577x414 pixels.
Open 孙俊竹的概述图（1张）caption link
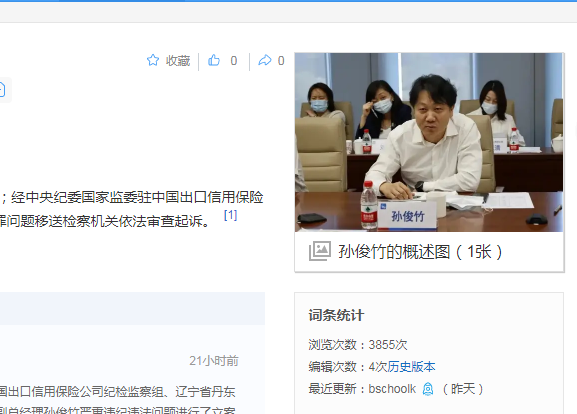420,252
